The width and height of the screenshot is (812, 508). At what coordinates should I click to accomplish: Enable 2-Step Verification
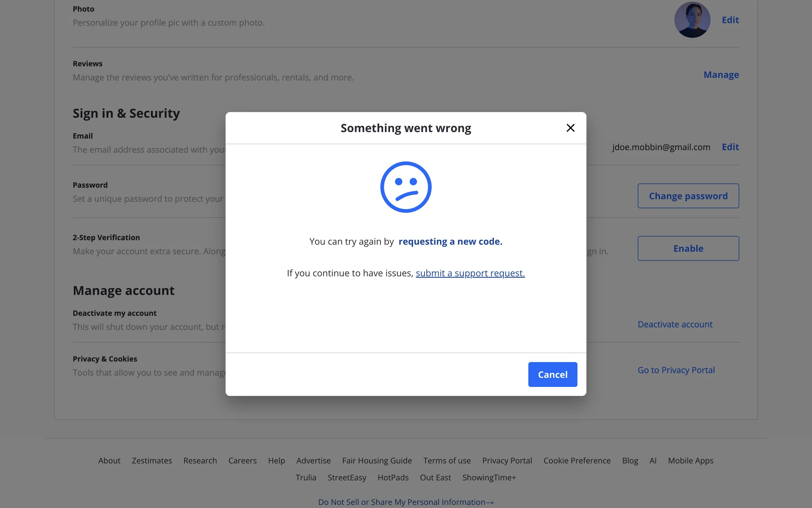(688, 248)
